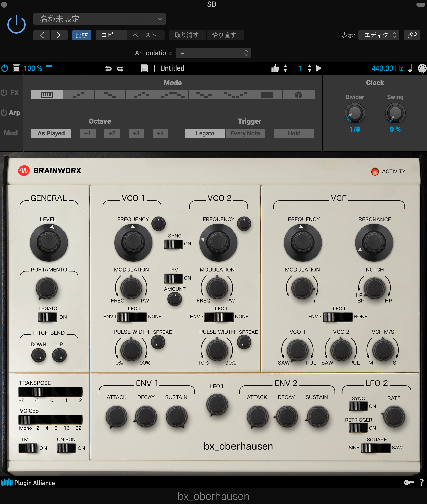Click the VCF RESONANCE knob
The image size is (427, 504).
(x=374, y=243)
